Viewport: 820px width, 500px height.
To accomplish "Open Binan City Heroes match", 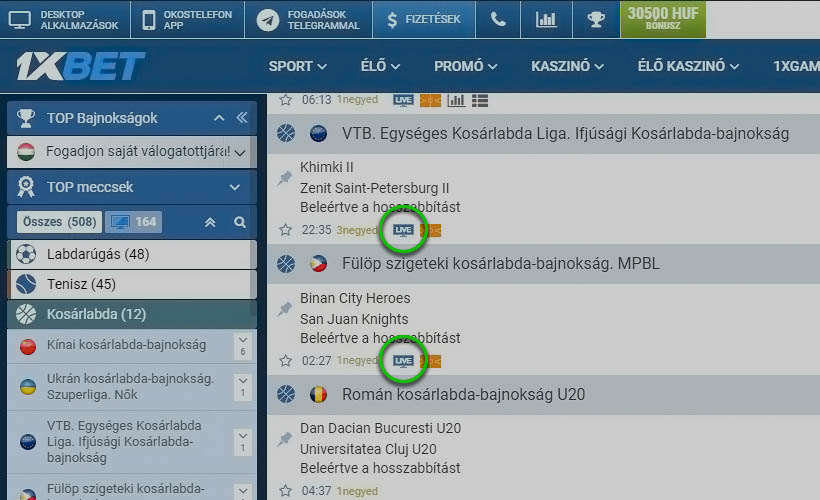I will tap(355, 298).
